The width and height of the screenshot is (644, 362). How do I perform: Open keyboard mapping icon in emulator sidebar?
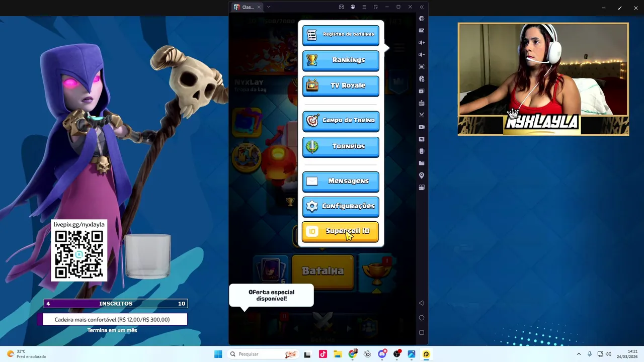(x=422, y=31)
